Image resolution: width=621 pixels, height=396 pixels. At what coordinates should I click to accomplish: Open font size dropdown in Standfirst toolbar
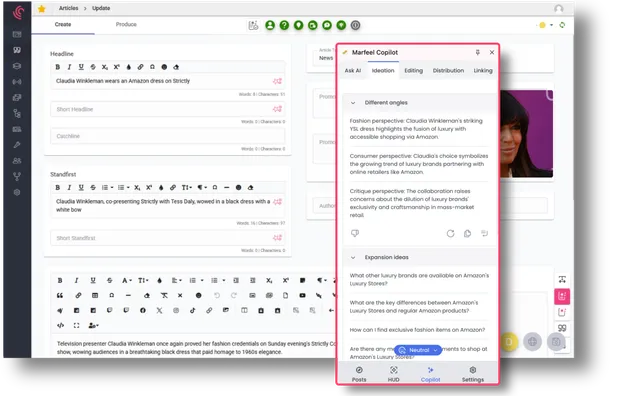187,188
